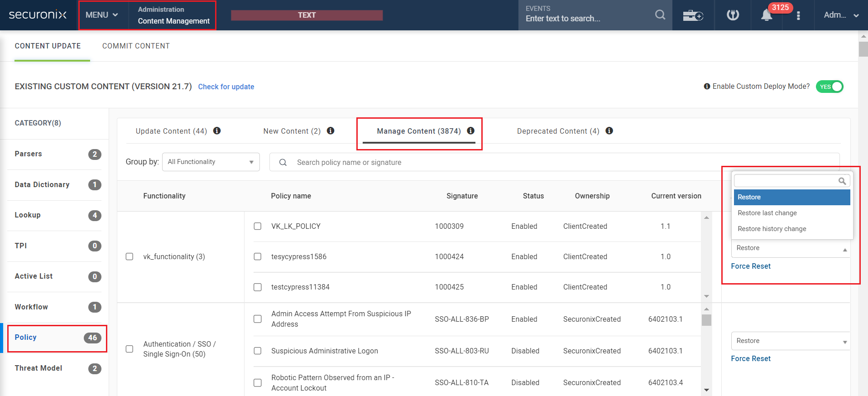This screenshot has width=868, height=396.
Task: Collapse the open Restore dropdown for vk_functionality
Action: pos(791,248)
